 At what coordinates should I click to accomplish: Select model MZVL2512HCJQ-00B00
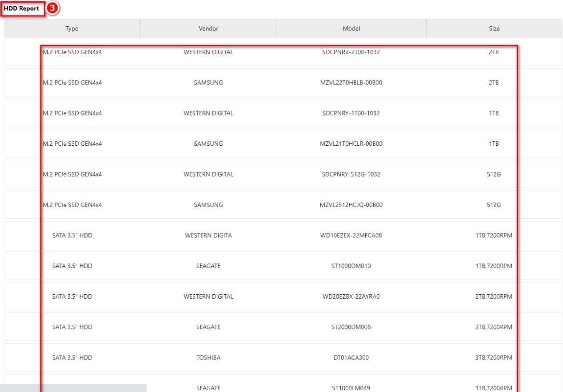[351, 205]
